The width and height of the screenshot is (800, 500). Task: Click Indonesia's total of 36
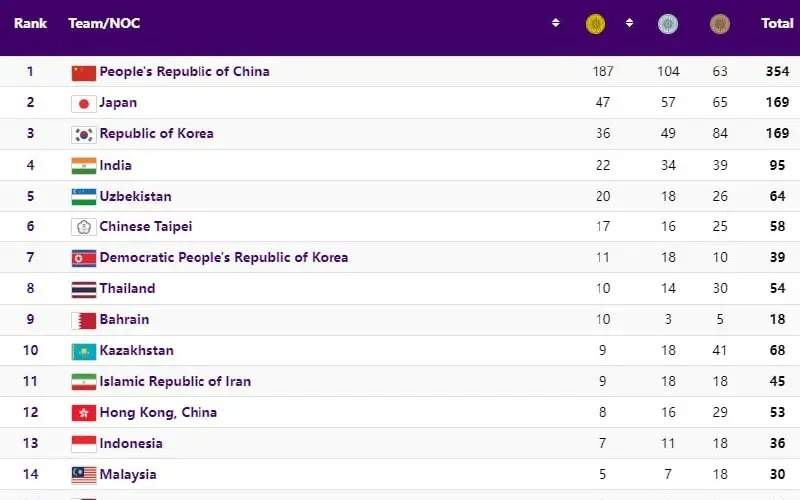(777, 443)
